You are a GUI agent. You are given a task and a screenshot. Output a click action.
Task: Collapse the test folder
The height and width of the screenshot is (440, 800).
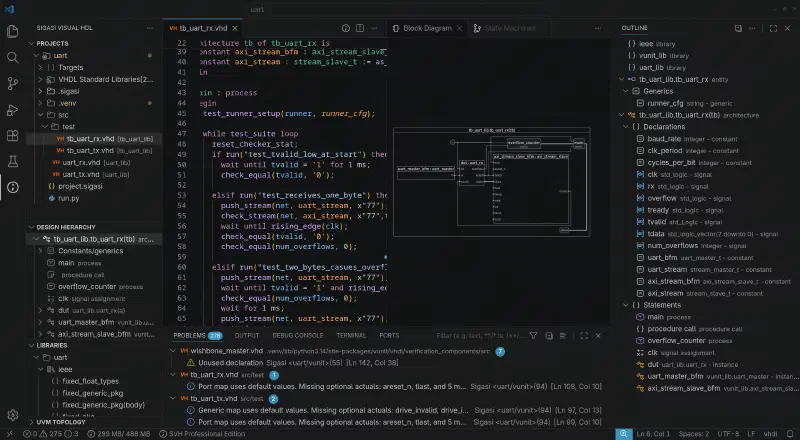click(x=45, y=127)
